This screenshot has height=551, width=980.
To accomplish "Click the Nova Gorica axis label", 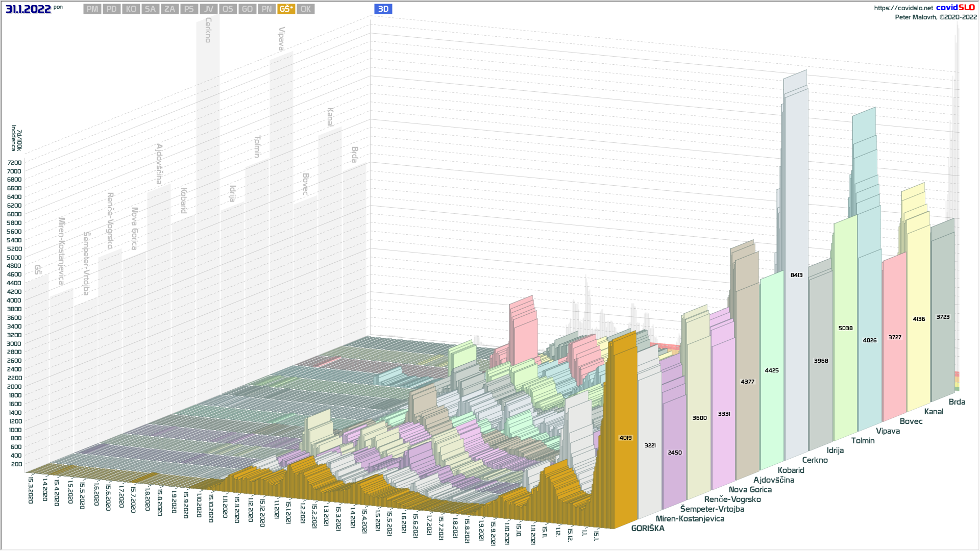I will tap(750, 490).
